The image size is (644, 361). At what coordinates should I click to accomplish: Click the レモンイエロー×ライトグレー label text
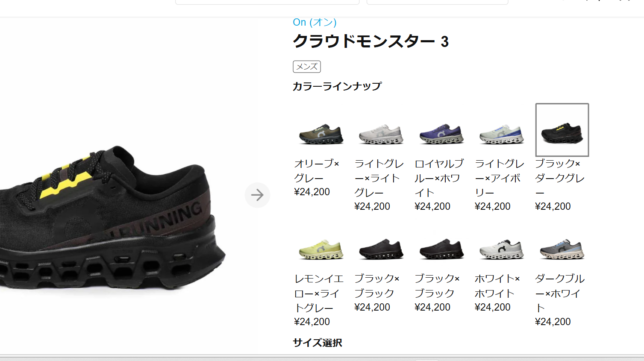(x=319, y=293)
